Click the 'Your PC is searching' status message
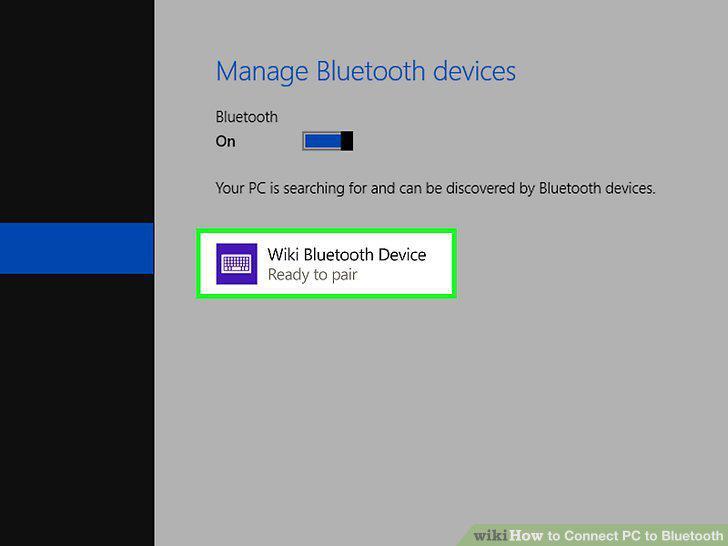This screenshot has height=546, width=728. (x=436, y=188)
